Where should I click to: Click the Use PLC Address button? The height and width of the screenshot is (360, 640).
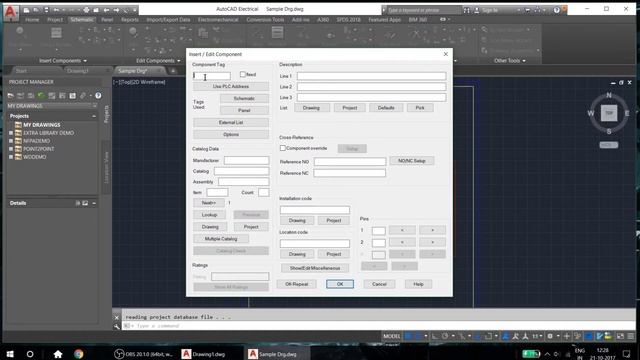pyautogui.click(x=231, y=87)
